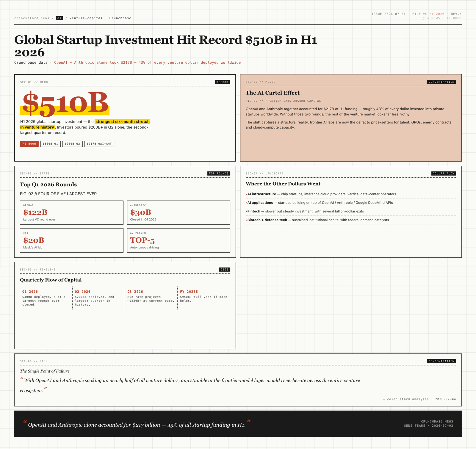The image size is (476, 449).
Task: Click the risk quote about frontier-model stumble
Action: click(x=190, y=385)
